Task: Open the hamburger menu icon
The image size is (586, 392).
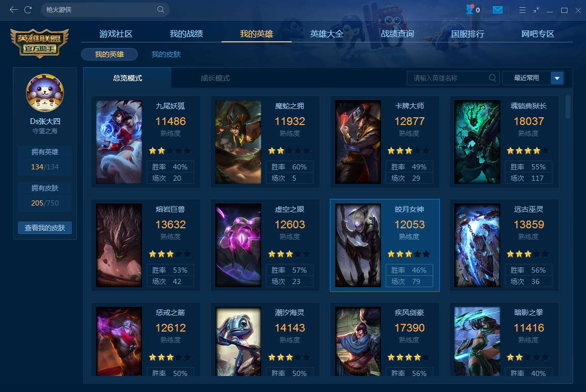Action: point(522,10)
